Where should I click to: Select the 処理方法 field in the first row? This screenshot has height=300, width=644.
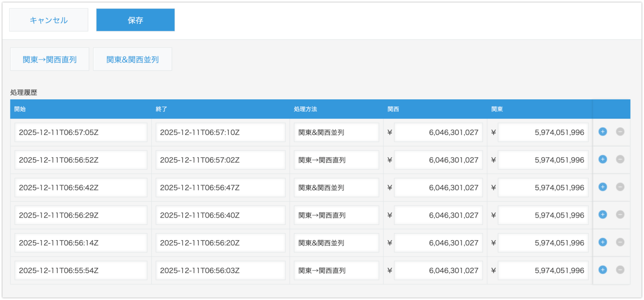[336, 132]
